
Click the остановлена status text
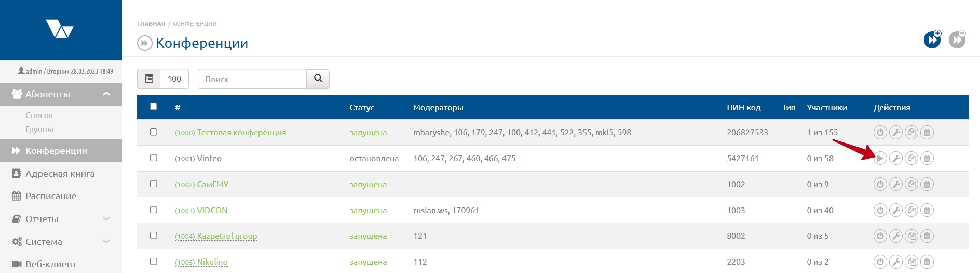pos(374,159)
